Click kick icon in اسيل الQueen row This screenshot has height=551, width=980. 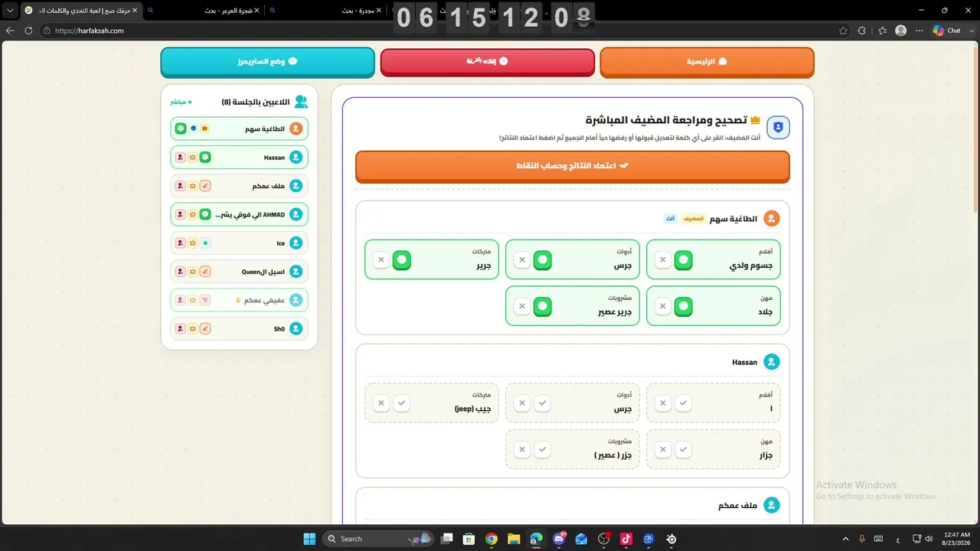pos(181,272)
